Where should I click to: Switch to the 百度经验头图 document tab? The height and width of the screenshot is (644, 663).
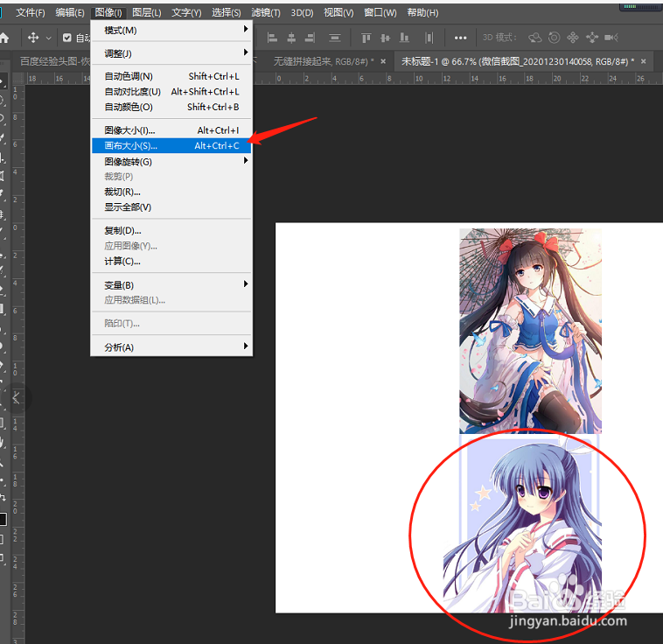(52, 62)
